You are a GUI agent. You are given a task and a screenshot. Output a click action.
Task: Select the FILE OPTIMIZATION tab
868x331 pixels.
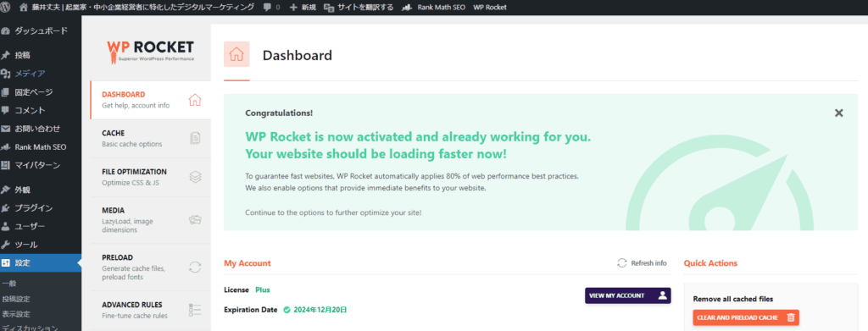[150, 178]
